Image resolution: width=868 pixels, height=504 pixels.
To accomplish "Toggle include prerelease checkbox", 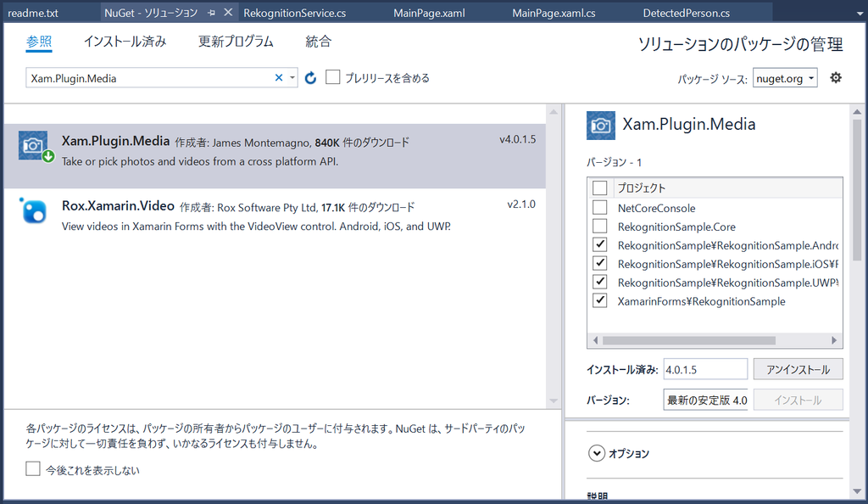I will coord(332,77).
